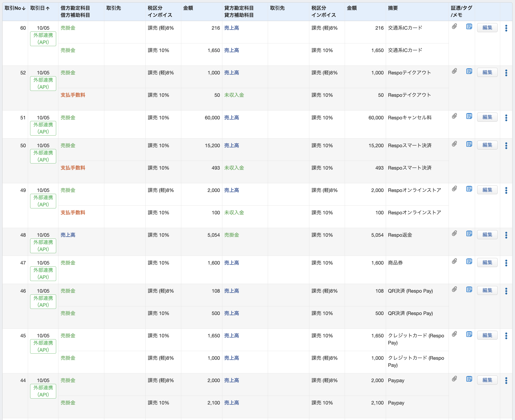
Task: Open 売上高 debit link in transaction 48
Action: (68, 235)
